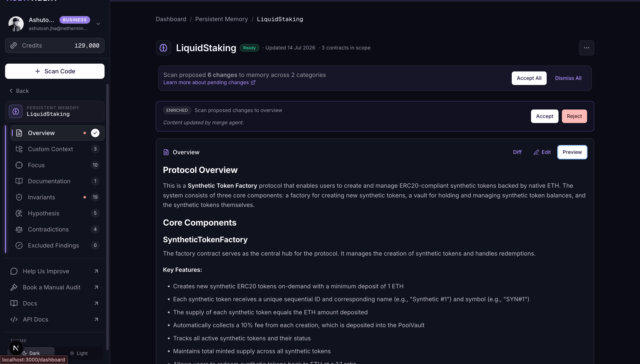Click the ENRICHED tag
640x364 pixels.
(x=177, y=110)
